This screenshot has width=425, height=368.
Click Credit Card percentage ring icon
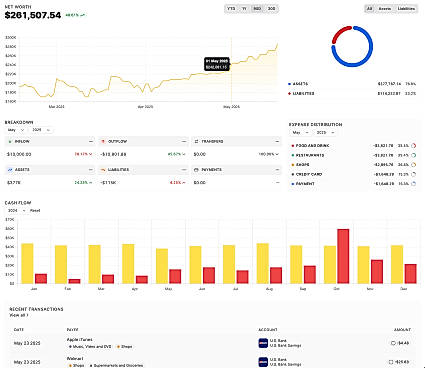click(x=414, y=174)
